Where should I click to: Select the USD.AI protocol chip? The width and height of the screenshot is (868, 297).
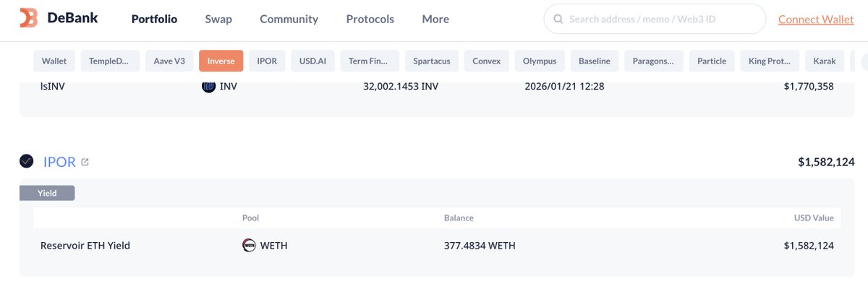(x=312, y=61)
